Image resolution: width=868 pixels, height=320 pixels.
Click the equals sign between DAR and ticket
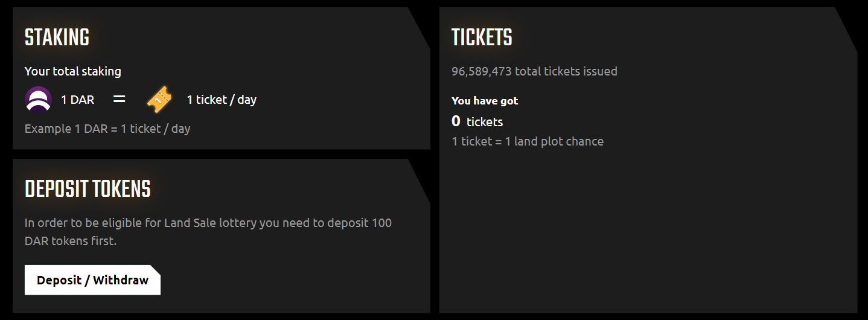(119, 98)
